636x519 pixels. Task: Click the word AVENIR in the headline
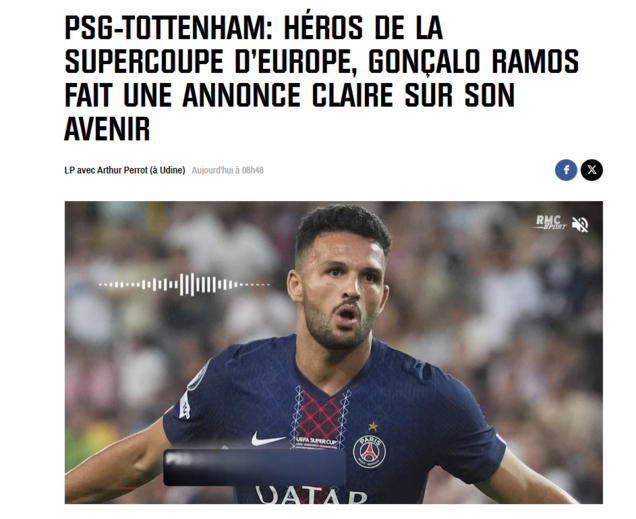point(107,129)
